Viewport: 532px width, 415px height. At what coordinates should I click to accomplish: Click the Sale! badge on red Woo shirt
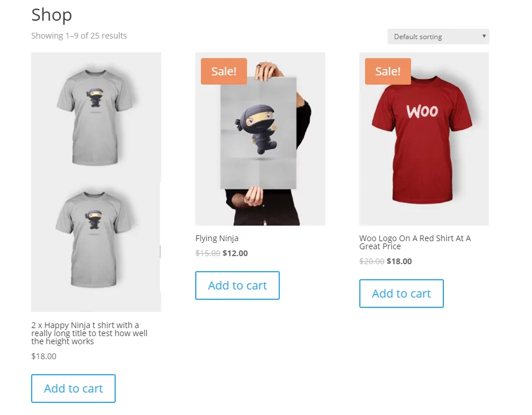click(388, 71)
